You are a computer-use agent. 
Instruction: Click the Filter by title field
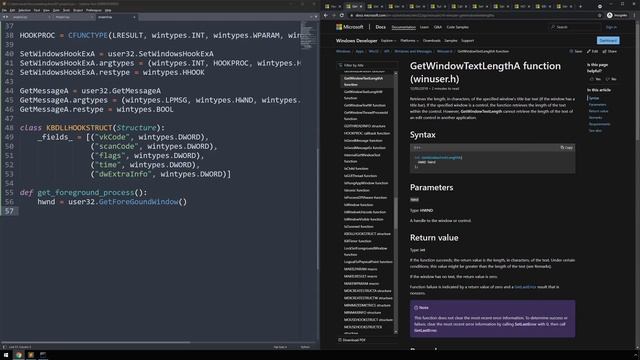(x=367, y=65)
